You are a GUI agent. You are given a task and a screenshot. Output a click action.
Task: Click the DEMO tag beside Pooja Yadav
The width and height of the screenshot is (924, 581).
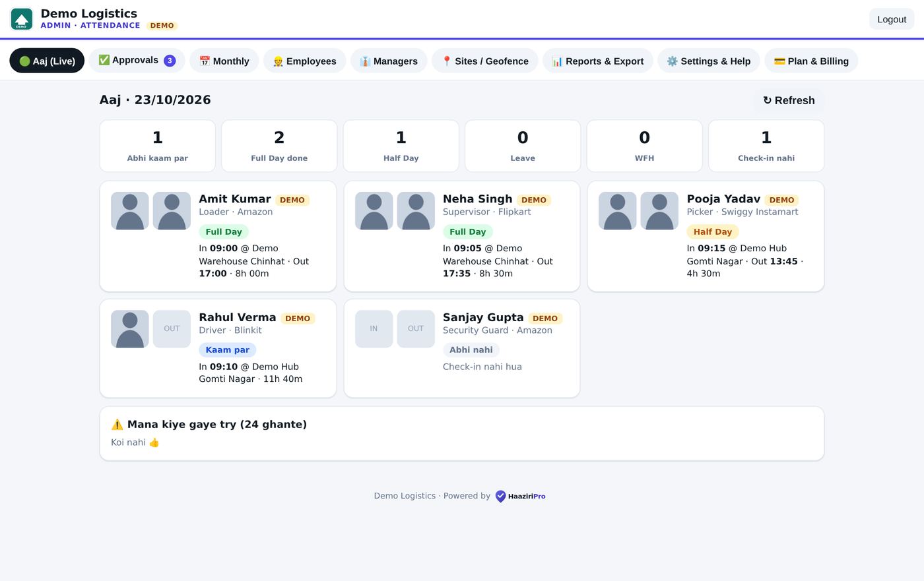click(x=782, y=200)
